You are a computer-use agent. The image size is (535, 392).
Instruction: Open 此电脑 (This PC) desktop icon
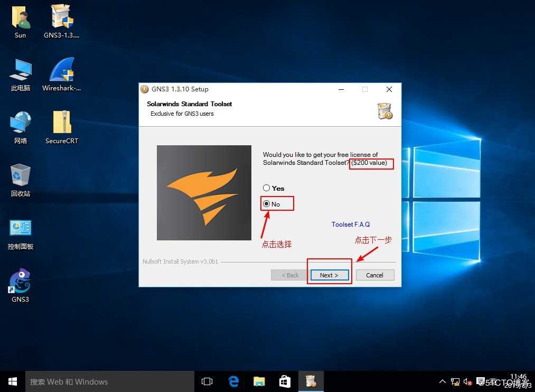coord(21,75)
